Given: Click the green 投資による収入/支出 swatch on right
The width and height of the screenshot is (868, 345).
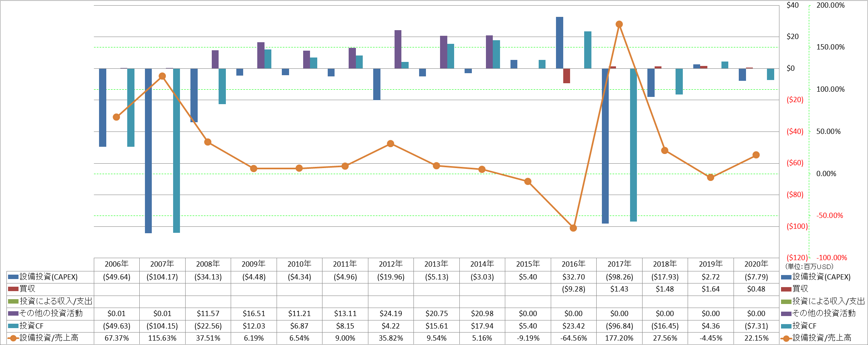Looking at the screenshot, I should pos(786,302).
